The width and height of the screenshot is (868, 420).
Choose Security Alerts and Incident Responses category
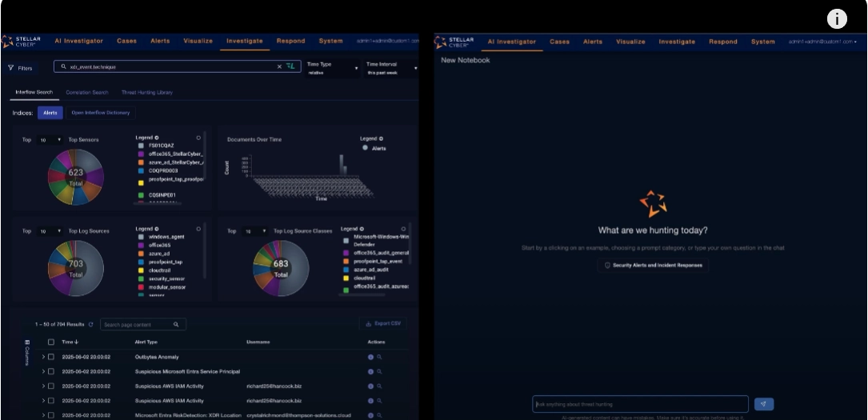pyautogui.click(x=654, y=265)
